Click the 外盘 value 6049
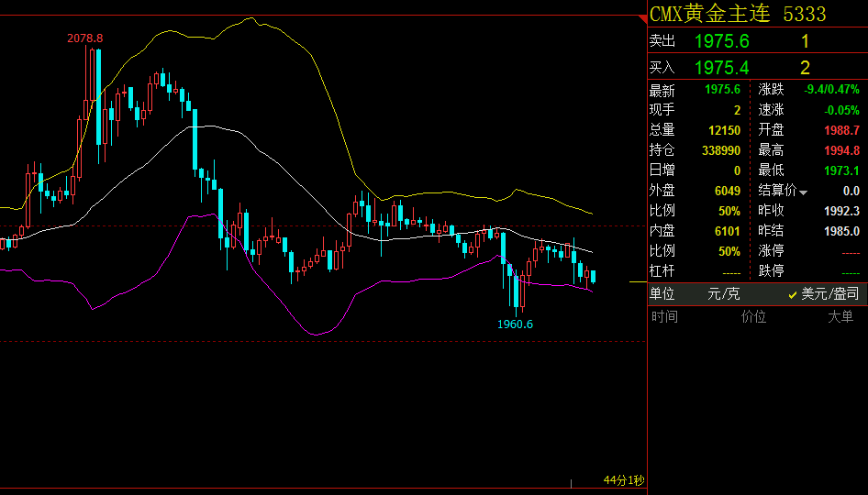The width and height of the screenshot is (868, 495). (728, 191)
